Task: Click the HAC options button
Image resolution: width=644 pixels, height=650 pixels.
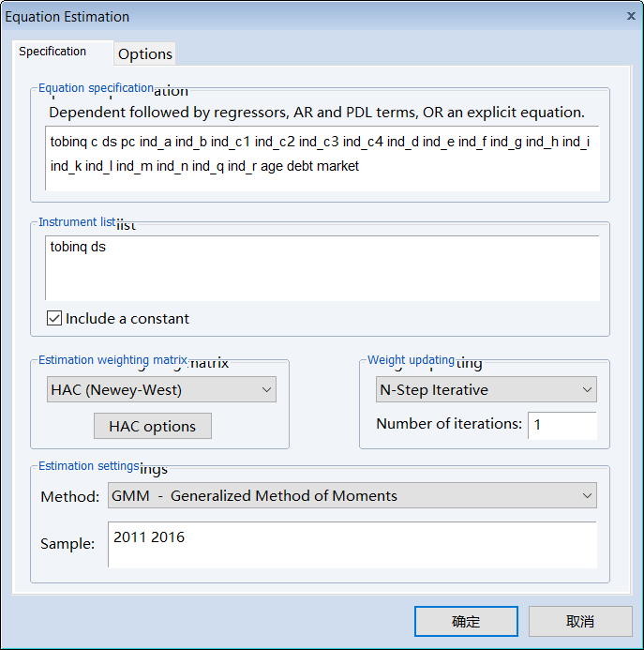Action: pyautogui.click(x=153, y=426)
